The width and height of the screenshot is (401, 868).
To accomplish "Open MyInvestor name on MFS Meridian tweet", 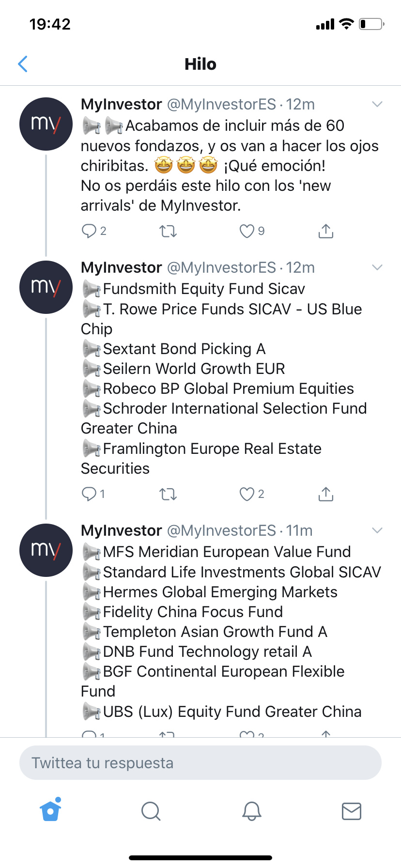I will (121, 530).
